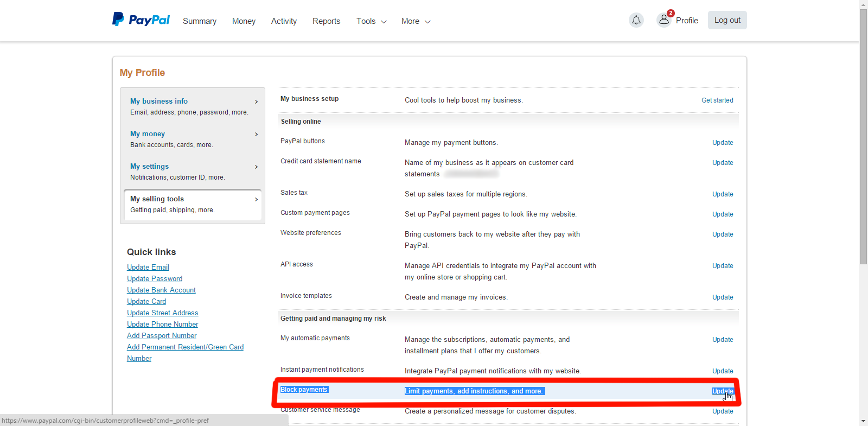Click the 'My Profile' page title

click(x=142, y=73)
